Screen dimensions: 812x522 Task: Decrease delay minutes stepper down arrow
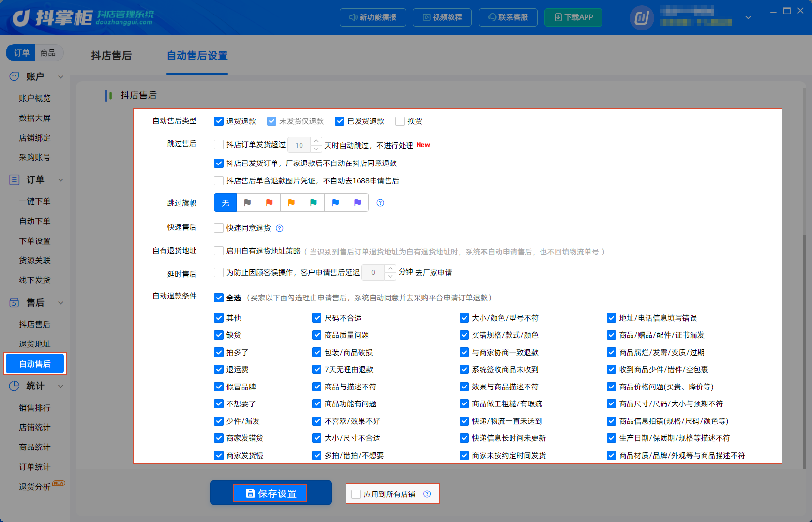(x=391, y=277)
